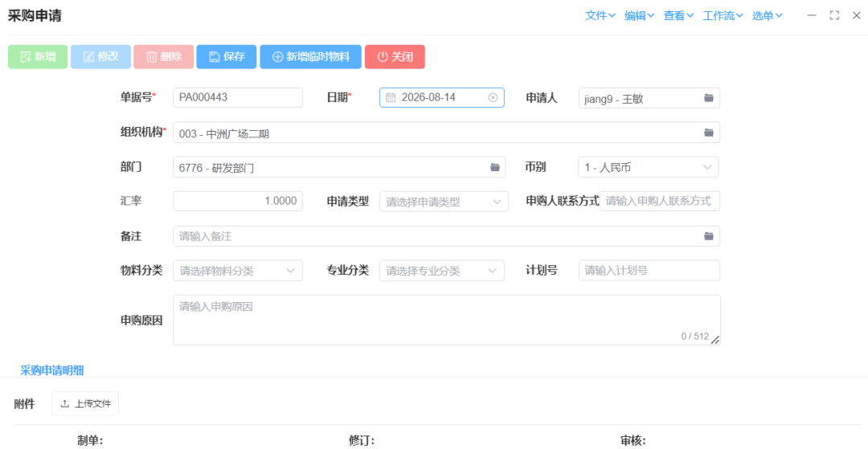Click the 部门 field 6776 - 研发部门

[339, 167]
